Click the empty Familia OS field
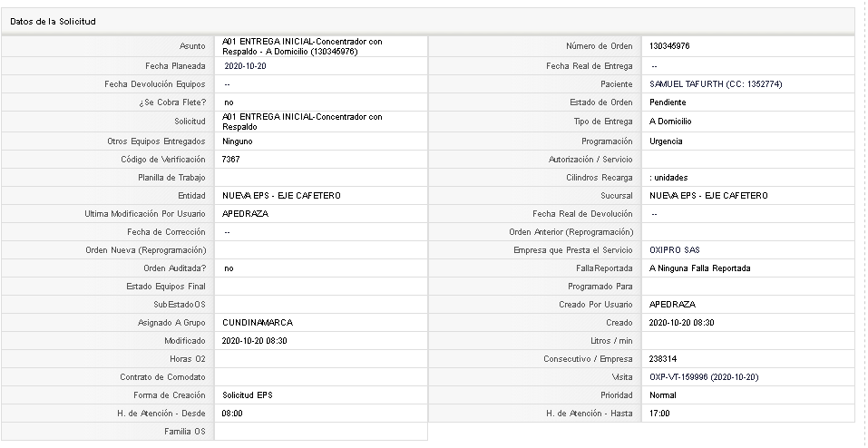Image resolution: width=868 pixels, height=448 pixels. pos(321,432)
